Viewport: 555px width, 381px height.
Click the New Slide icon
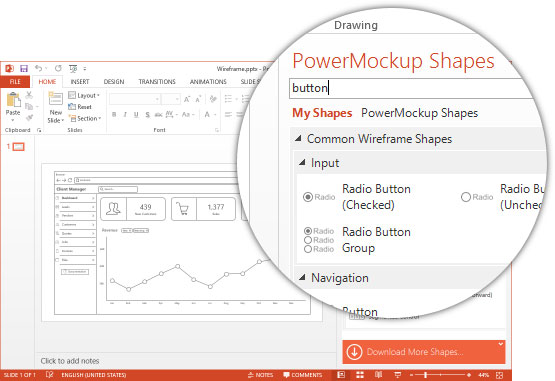click(x=56, y=99)
